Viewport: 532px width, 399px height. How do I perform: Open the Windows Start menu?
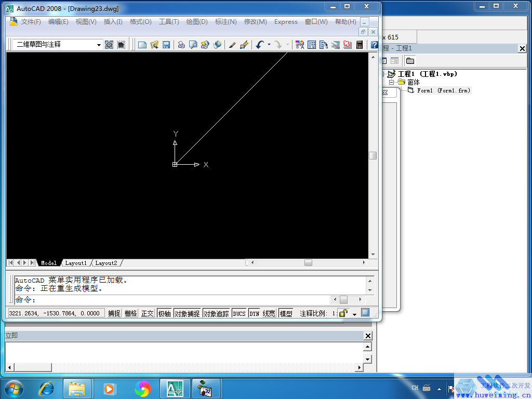coord(14,389)
